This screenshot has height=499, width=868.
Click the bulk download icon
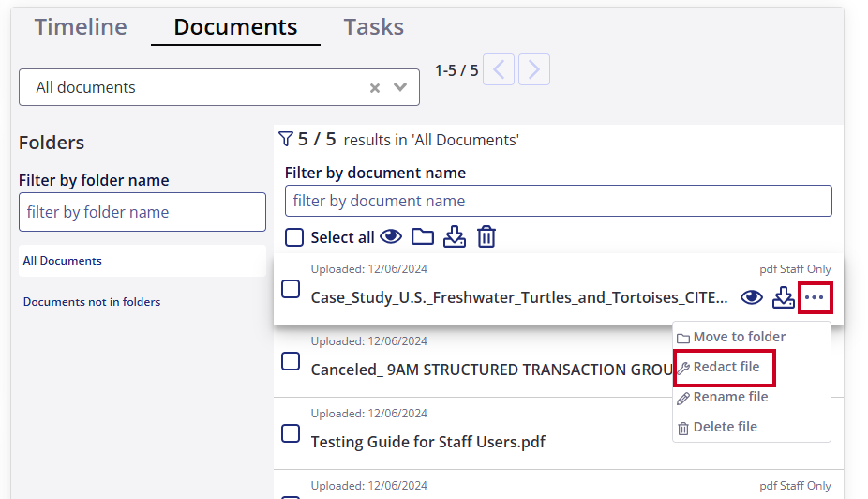[455, 236]
